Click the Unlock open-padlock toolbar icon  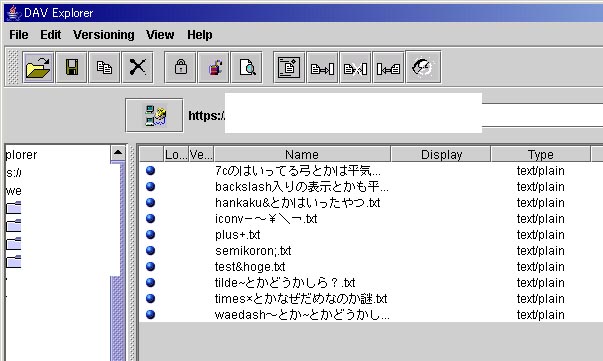[213, 67]
